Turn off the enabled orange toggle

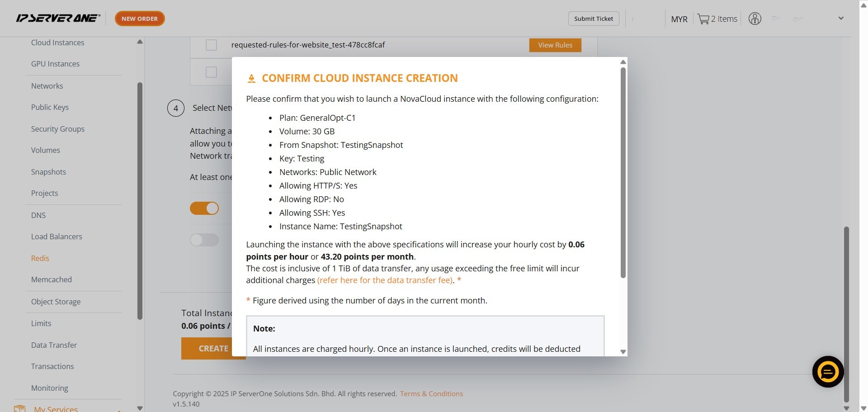(204, 208)
